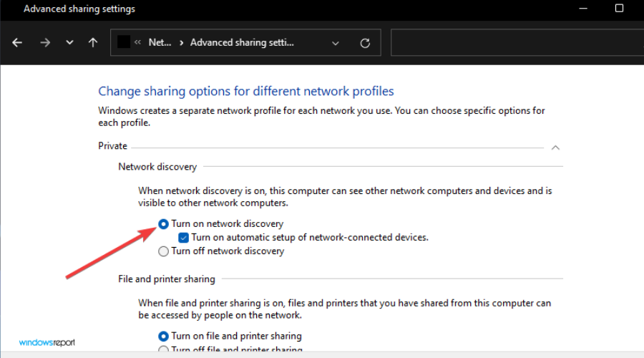Toggle automatic setup of network-connected devices
This screenshot has height=358, width=644.
click(184, 238)
